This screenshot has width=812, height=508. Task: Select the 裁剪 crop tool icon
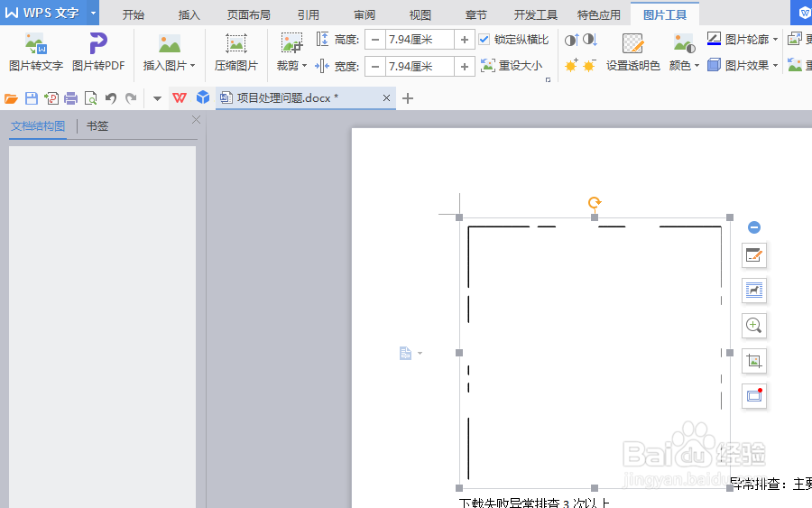click(291, 43)
